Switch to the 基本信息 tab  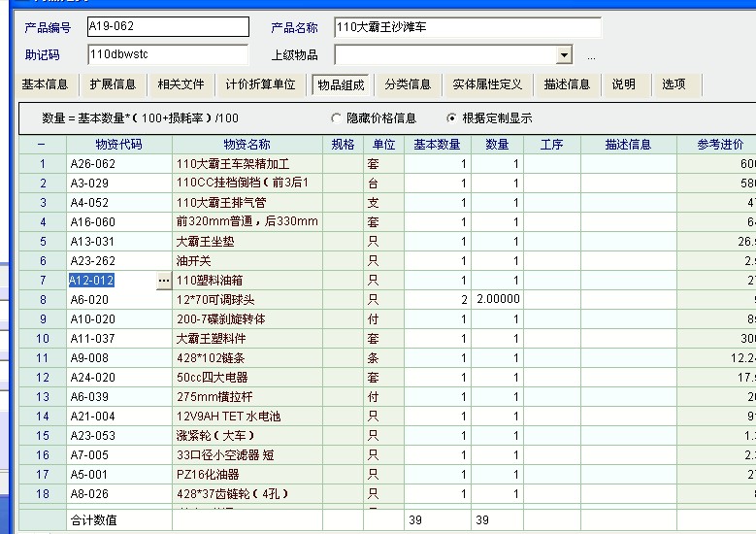click(45, 84)
